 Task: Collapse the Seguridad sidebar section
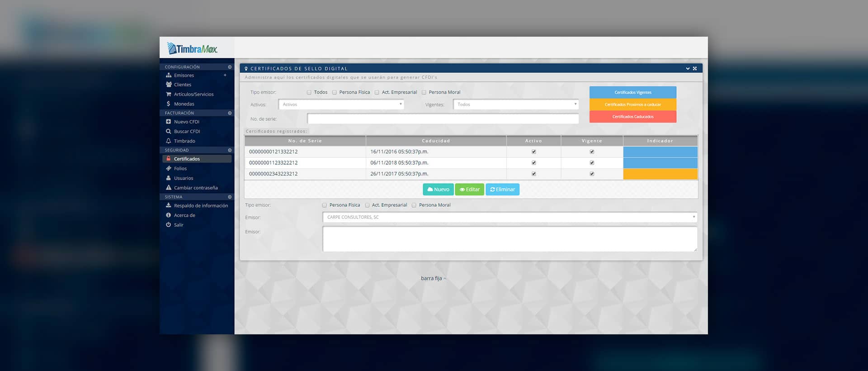(x=230, y=150)
